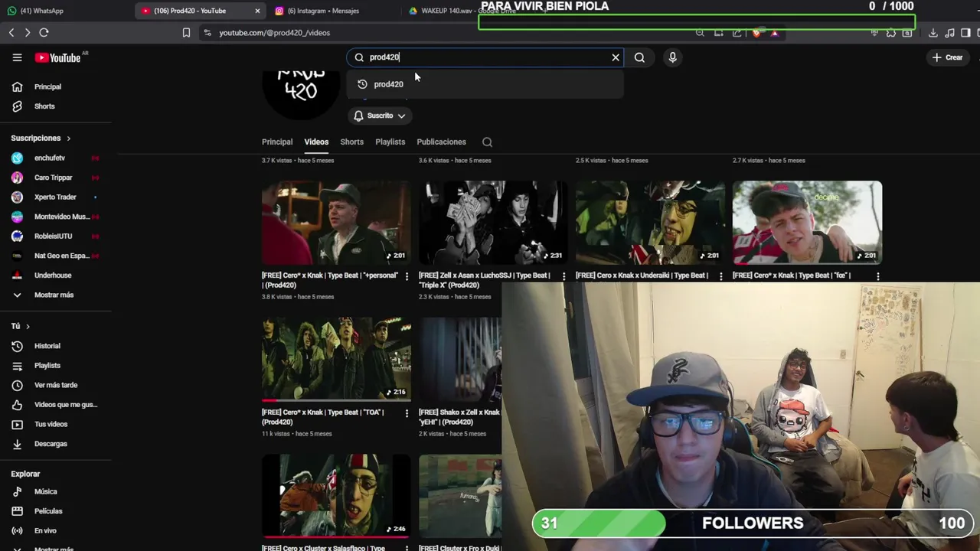Open options for the "TOA" video
The image size is (980, 551).
click(x=407, y=413)
